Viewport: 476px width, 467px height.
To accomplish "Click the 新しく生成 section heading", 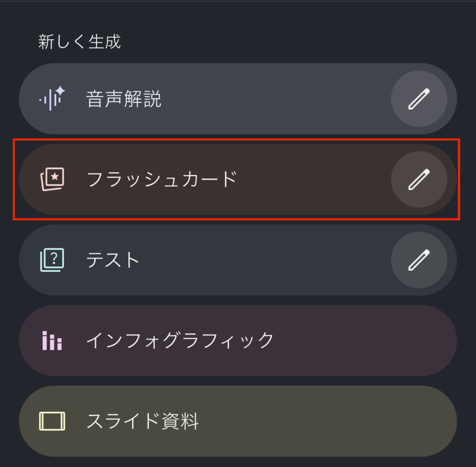I will [79, 42].
